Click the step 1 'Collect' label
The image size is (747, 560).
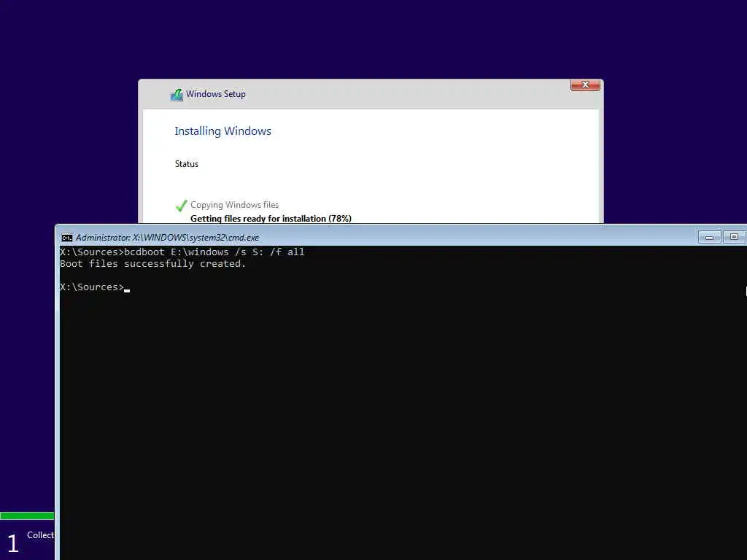(x=41, y=535)
